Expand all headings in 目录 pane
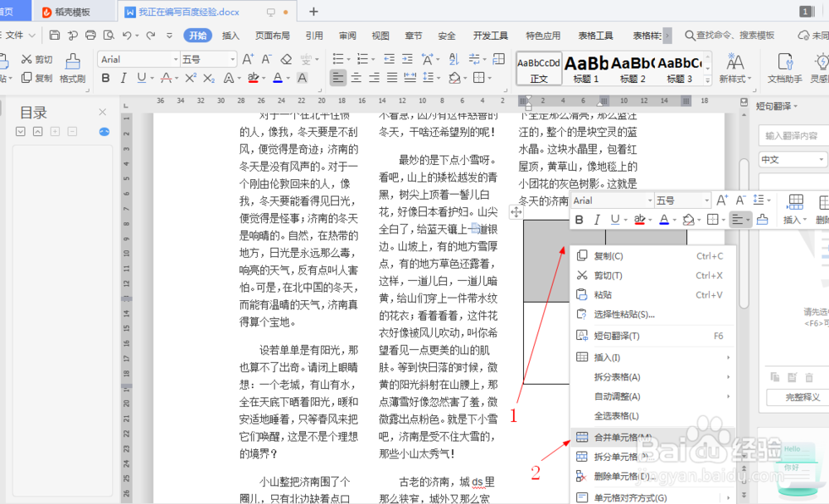Screen dimensions: 829x504 (x=20, y=131)
